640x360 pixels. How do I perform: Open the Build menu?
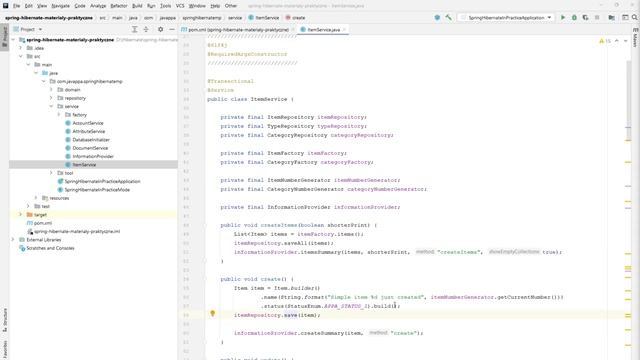(x=137, y=6)
